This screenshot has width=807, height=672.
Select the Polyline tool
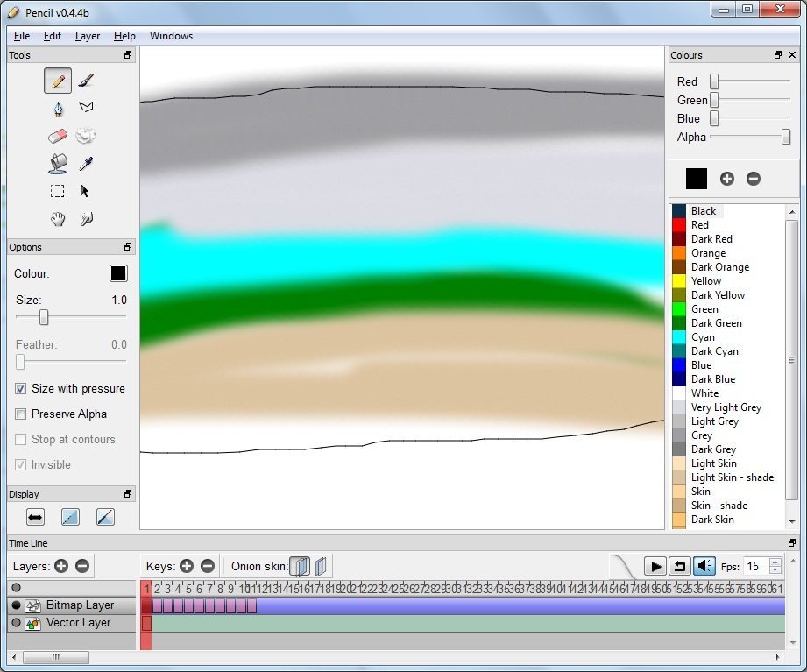[x=86, y=107]
